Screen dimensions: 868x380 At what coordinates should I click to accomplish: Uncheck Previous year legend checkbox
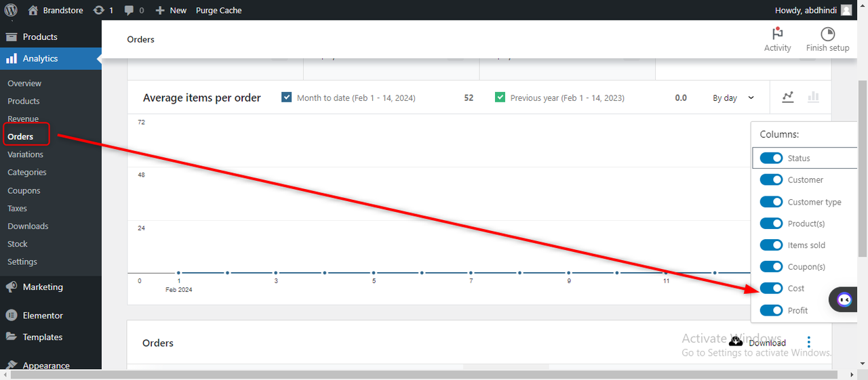(500, 98)
